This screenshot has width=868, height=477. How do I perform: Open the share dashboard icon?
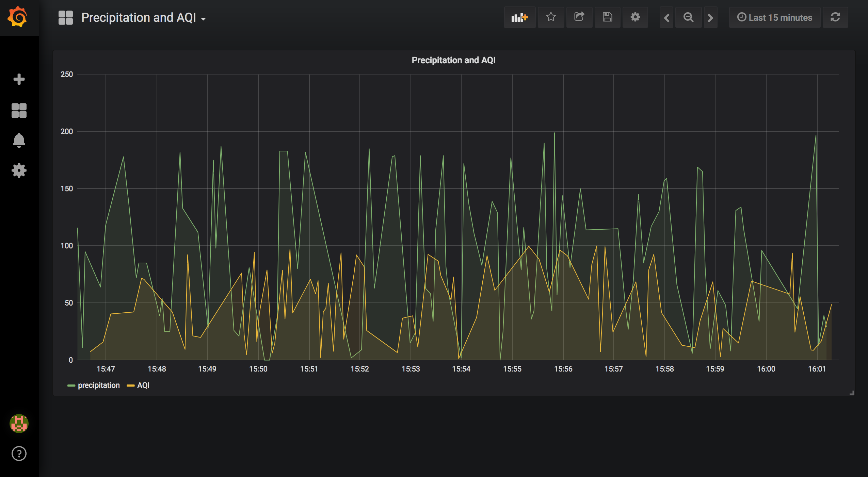point(579,18)
